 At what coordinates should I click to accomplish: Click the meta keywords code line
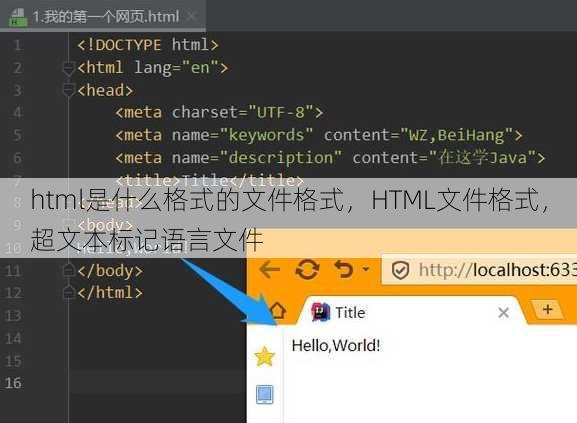tap(319, 135)
